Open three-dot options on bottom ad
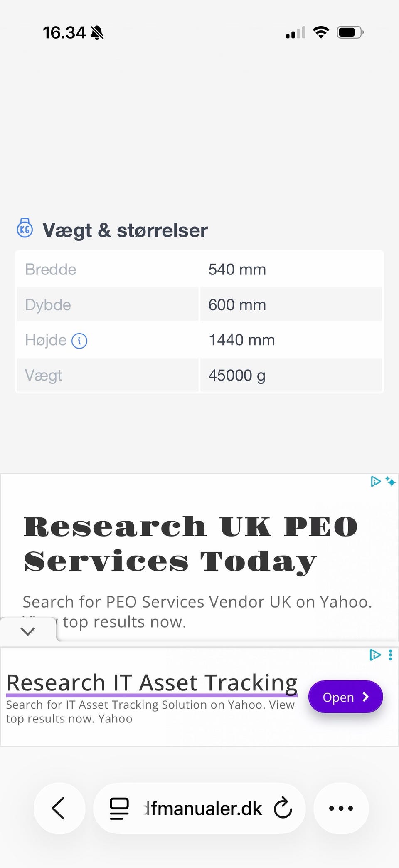Viewport: 399px width, 868px height. tap(390, 655)
